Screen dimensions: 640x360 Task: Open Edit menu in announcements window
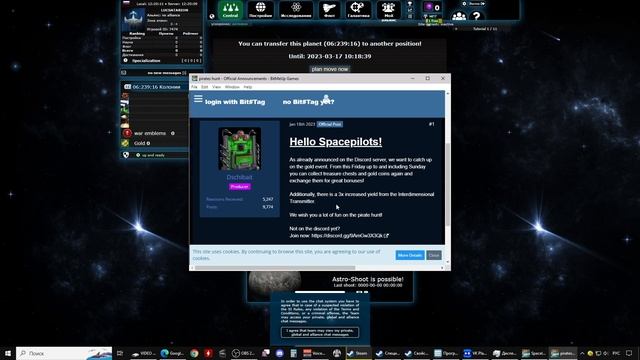click(x=204, y=87)
